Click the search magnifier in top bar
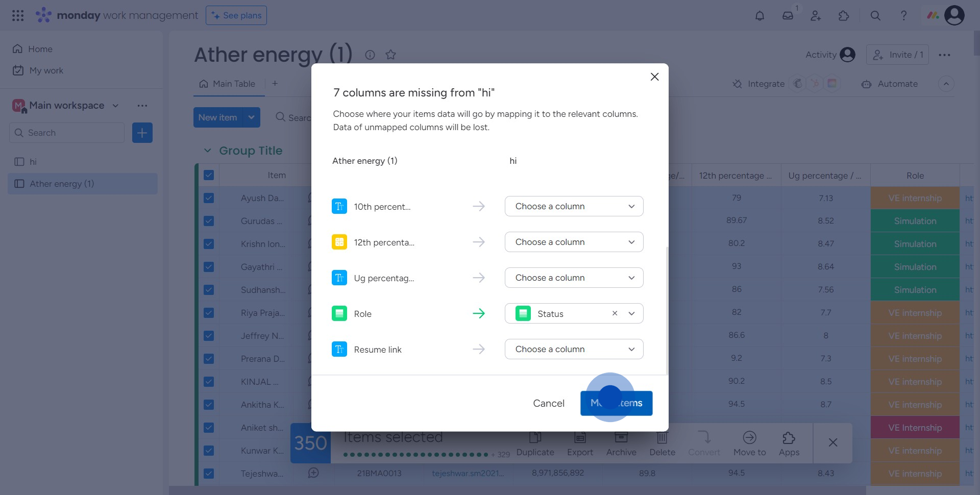The width and height of the screenshot is (980, 495). tap(875, 16)
